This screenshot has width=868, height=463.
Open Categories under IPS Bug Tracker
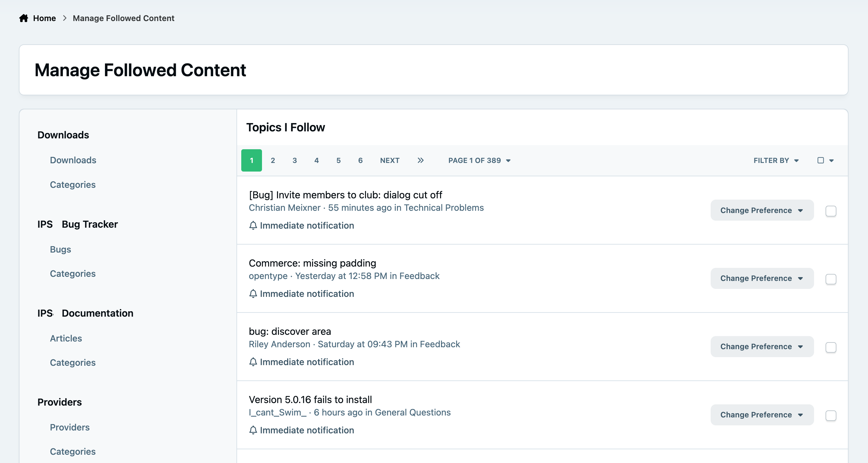point(73,273)
